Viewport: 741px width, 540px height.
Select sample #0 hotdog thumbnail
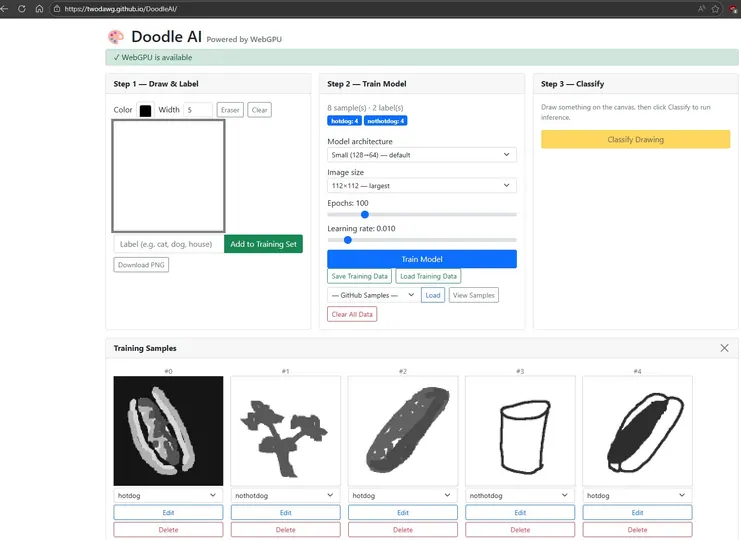(x=168, y=431)
